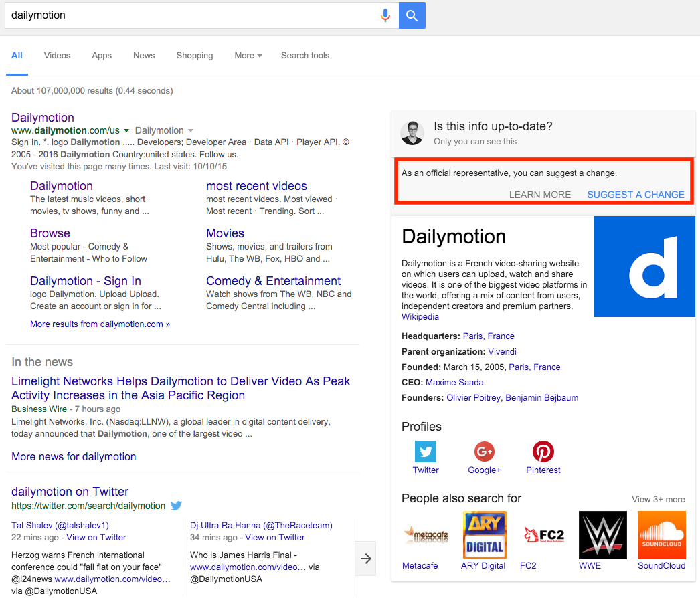The width and height of the screenshot is (700, 598).
Task: Open the main Dailymotion result title
Action: click(42, 118)
